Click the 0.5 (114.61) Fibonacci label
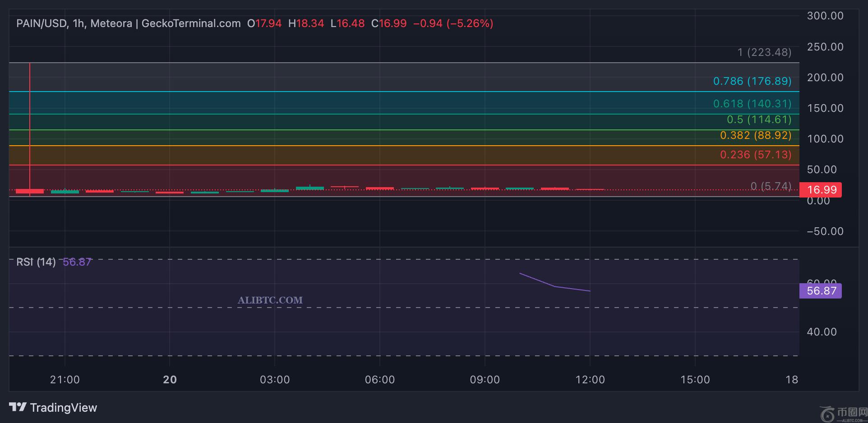The image size is (868, 423). [x=759, y=120]
